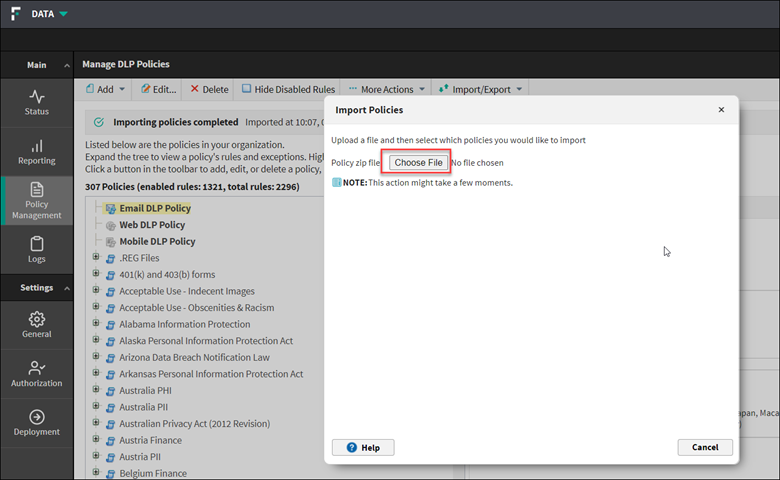The image size is (780, 480).
Task: Open General settings gear icon
Action: [36, 325]
